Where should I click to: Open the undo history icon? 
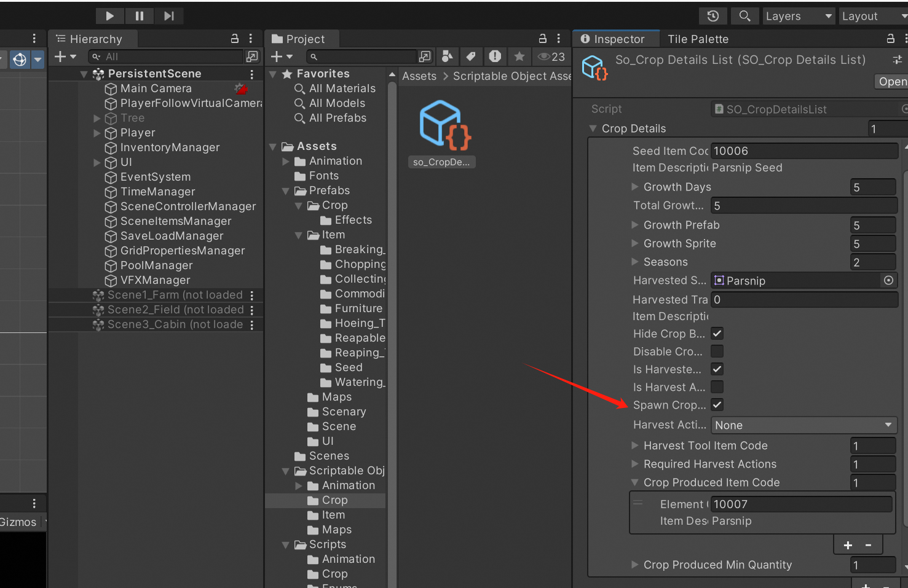click(713, 16)
